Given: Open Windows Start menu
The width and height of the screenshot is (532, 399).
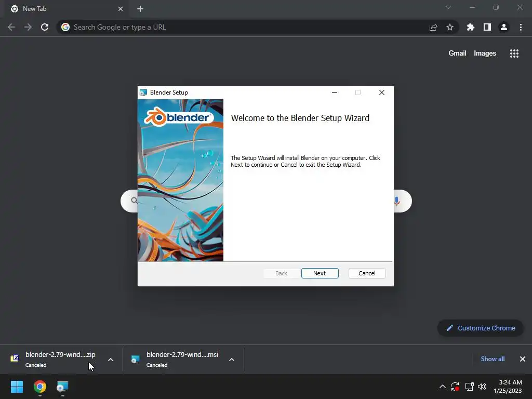Looking at the screenshot, I should tap(17, 387).
